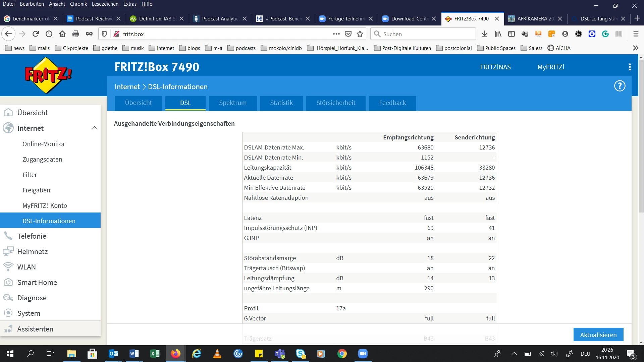This screenshot has height=362, width=644.
Task: Open page actions three-dot menu in URL bar
Action: pos(336,34)
